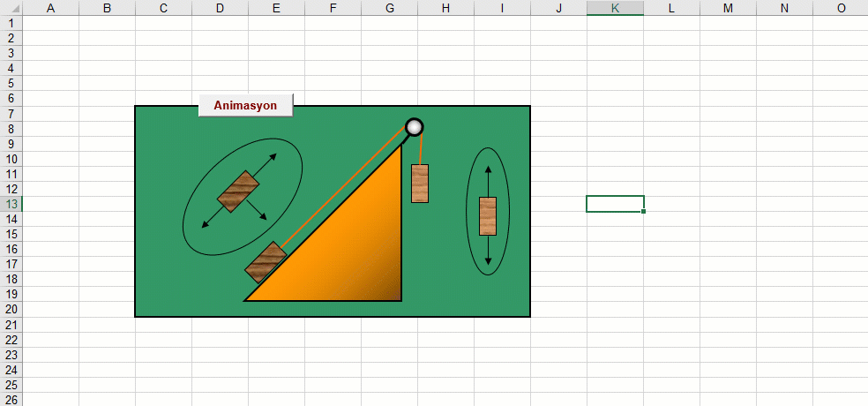Select row 1 header
This screenshot has width=868, height=406.
tap(11, 23)
